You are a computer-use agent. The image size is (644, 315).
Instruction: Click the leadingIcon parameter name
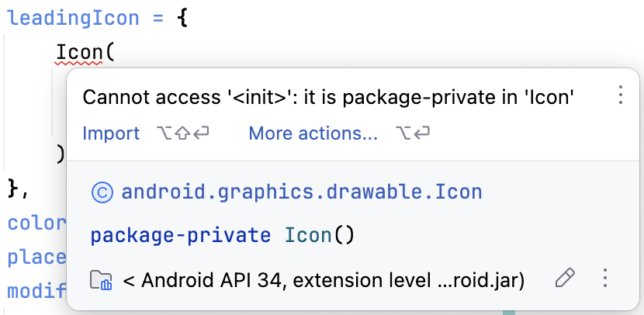(74, 19)
